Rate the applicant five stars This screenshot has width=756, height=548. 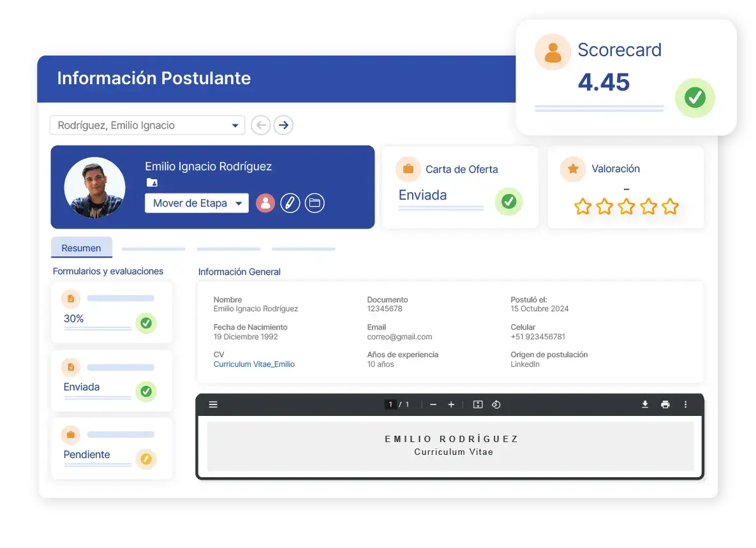[x=670, y=207]
